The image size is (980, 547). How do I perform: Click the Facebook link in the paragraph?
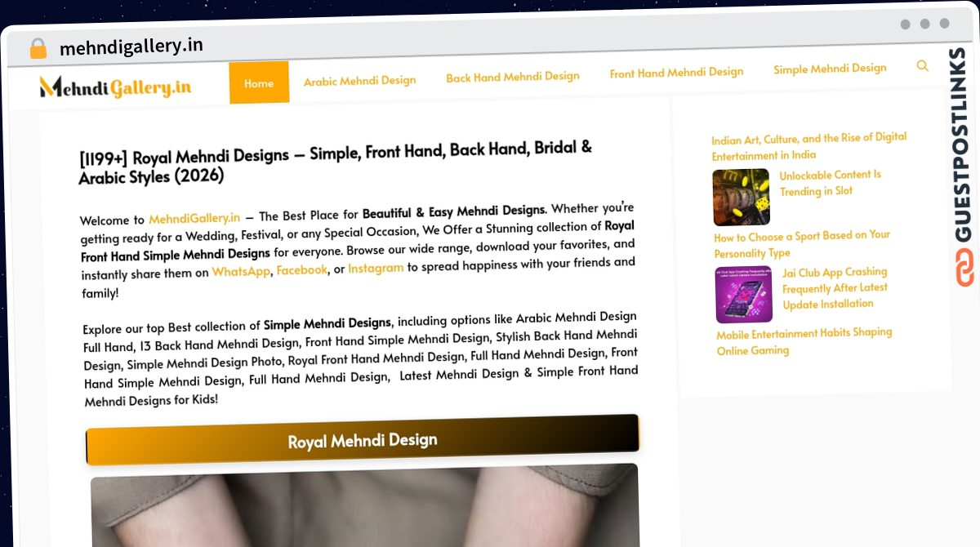[302, 270]
